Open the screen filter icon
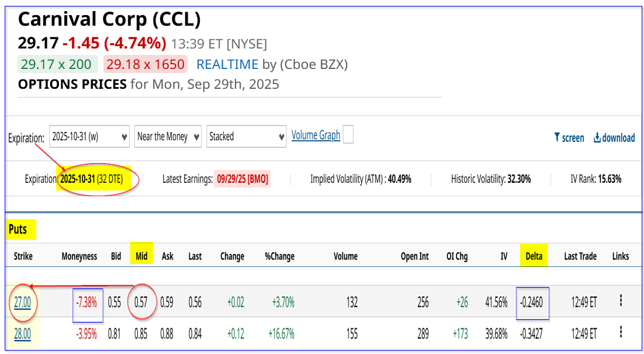The image size is (644, 354). pyautogui.click(x=557, y=137)
